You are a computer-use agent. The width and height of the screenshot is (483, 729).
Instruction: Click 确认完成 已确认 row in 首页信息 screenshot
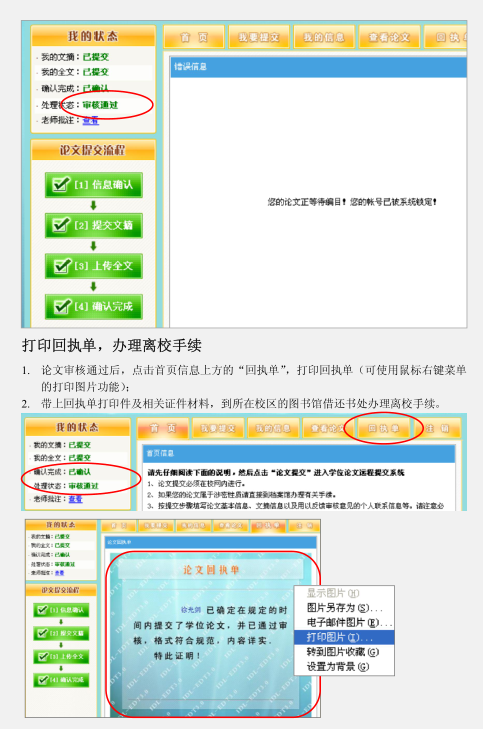(x=62, y=472)
